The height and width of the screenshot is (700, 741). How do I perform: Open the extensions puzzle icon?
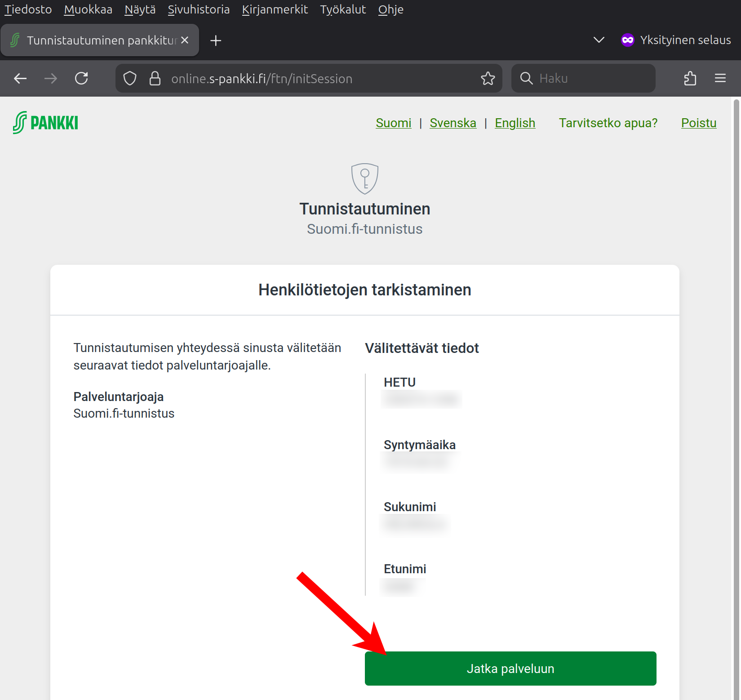(x=690, y=79)
